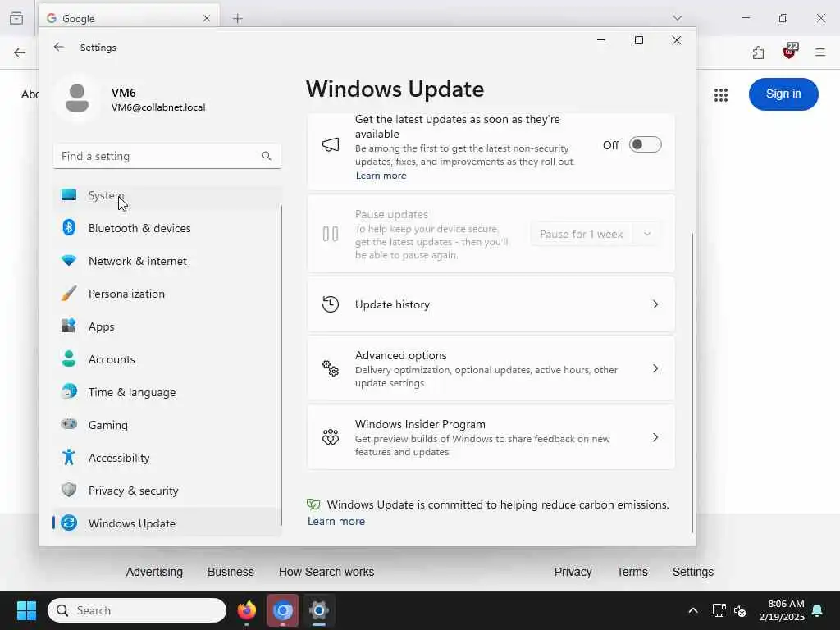Click the Personalization paintbrush icon
This screenshot has height=630, width=840.
click(x=69, y=294)
